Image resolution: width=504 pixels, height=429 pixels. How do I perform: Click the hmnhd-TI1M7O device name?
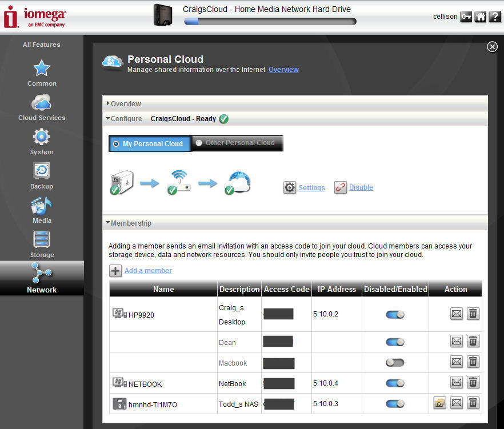click(153, 404)
